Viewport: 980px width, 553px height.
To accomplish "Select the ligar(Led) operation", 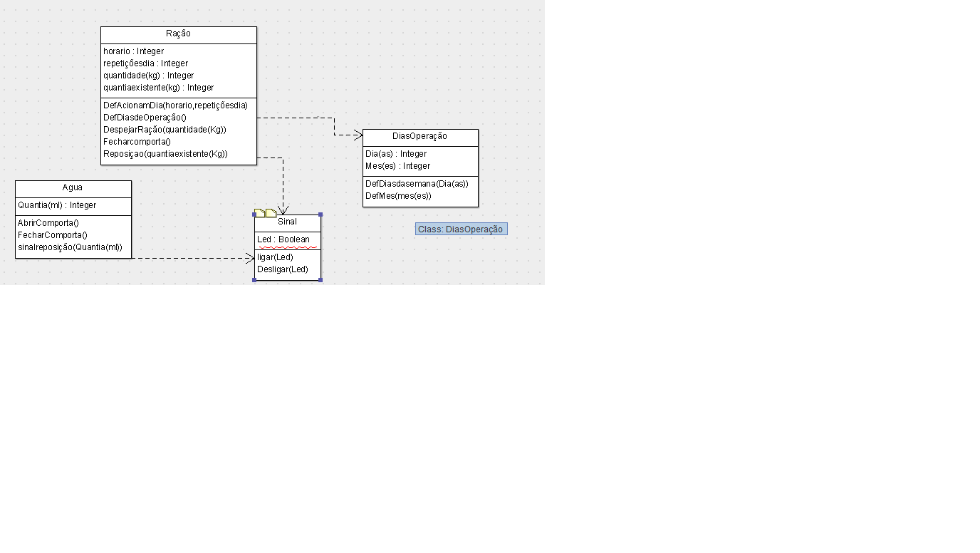I will click(x=276, y=257).
